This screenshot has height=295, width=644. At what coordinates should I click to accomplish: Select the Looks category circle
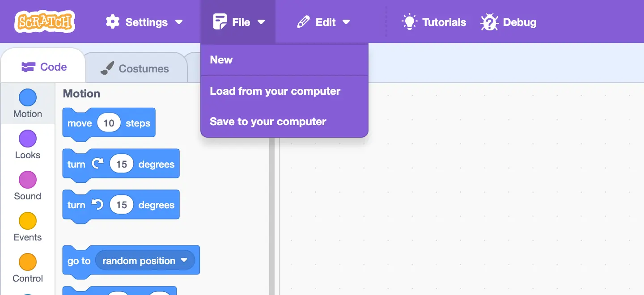click(28, 139)
